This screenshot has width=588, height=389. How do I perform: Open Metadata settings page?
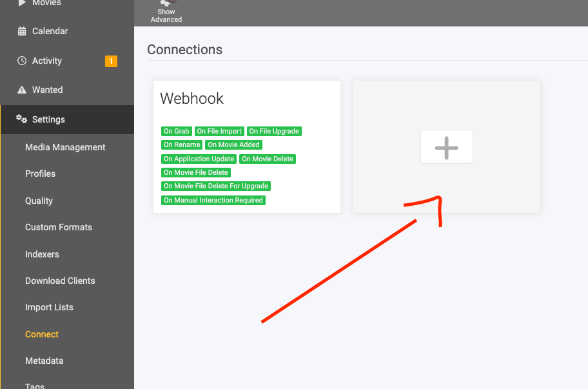click(x=44, y=361)
